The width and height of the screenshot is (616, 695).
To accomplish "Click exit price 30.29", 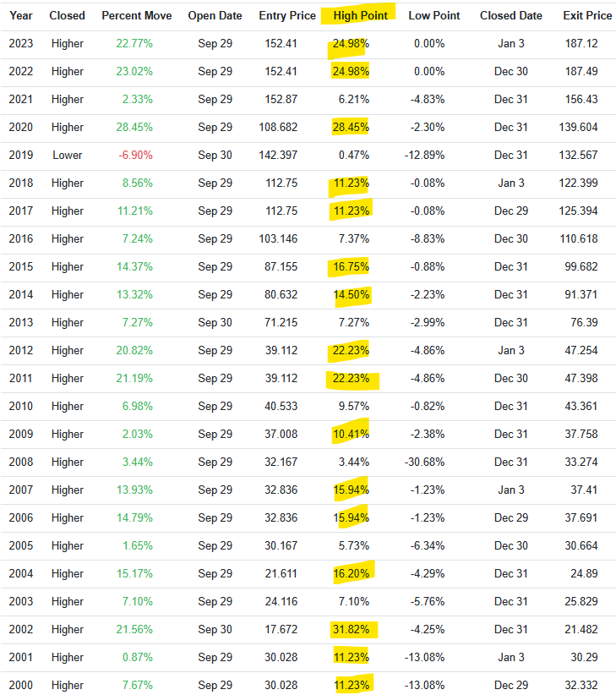I will coord(584,658).
